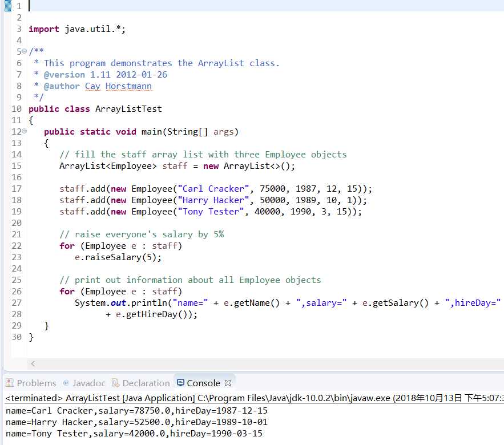This screenshot has height=445, width=504.
Task: Click the left scroll arrow of the editor
Action: click(x=33, y=363)
